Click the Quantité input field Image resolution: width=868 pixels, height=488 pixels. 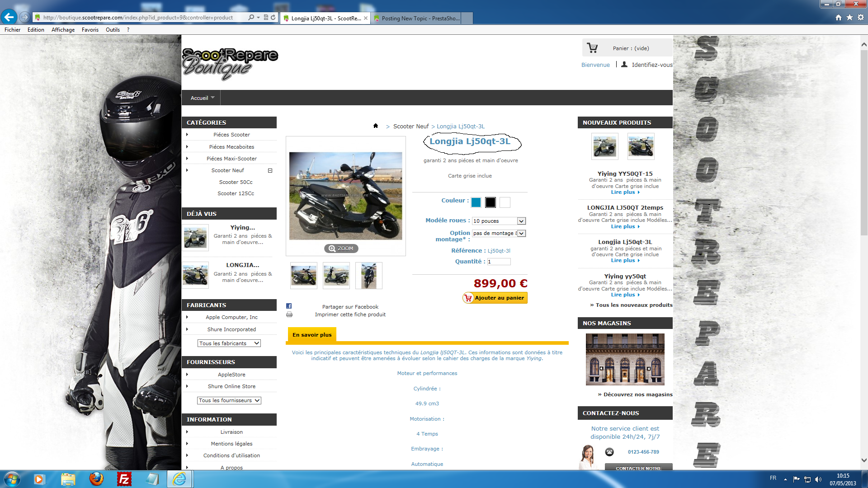[499, 262]
